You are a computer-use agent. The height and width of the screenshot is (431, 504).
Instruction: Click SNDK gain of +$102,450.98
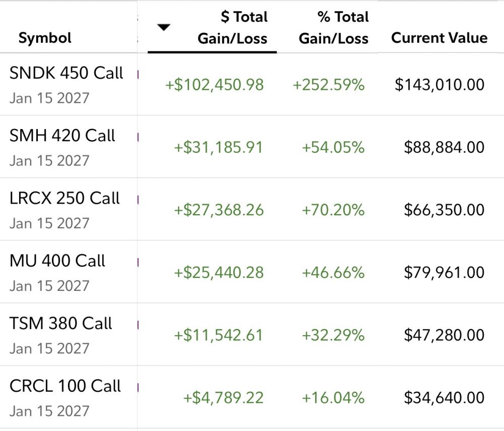coord(214,85)
